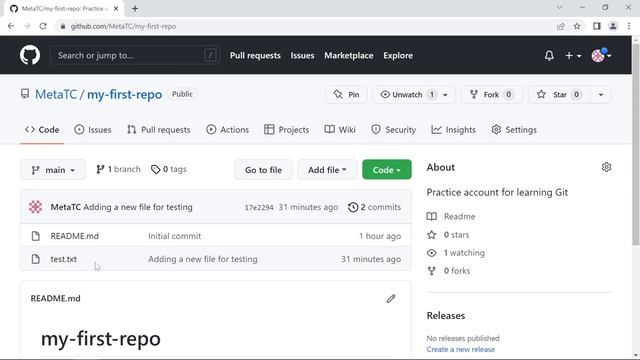Image resolution: width=640 pixels, height=360 pixels.
Task: Close the MetaTC/my-first-repo browser tab
Action: click(x=116, y=8)
